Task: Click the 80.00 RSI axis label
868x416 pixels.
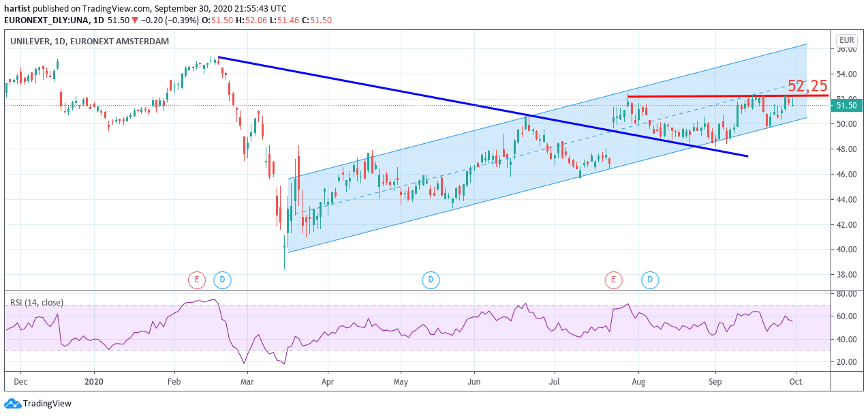Action: [846, 294]
